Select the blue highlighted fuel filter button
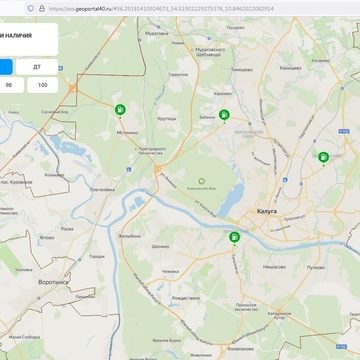 pyautogui.click(x=6, y=67)
